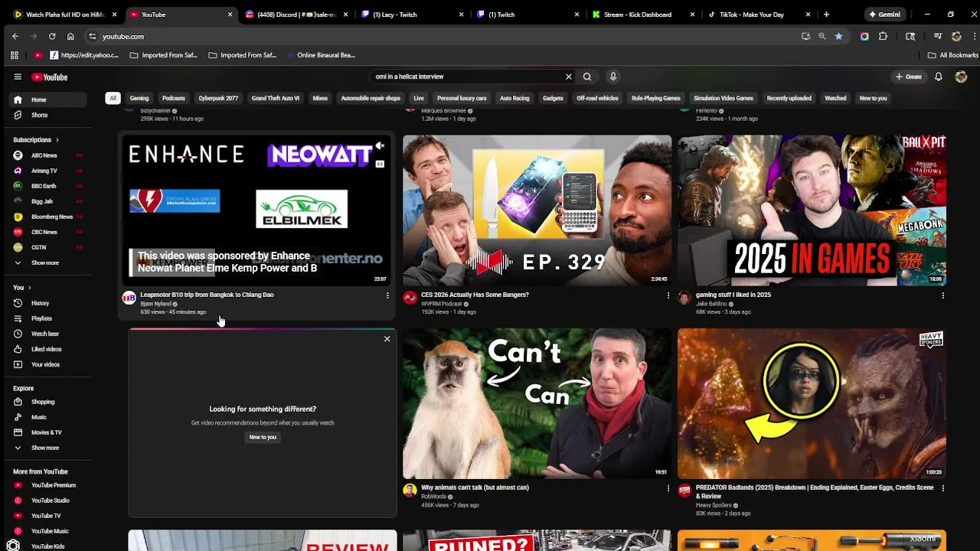980x551 pixels.
Task: Select the Podcasts filter chip
Action: (174, 98)
